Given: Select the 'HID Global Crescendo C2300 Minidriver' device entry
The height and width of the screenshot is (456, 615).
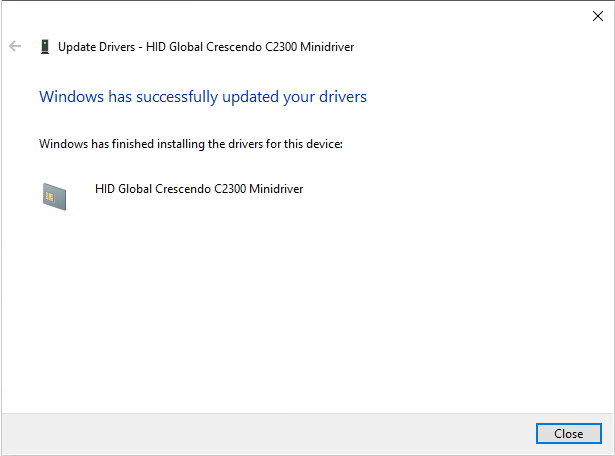Looking at the screenshot, I should 199,189.
